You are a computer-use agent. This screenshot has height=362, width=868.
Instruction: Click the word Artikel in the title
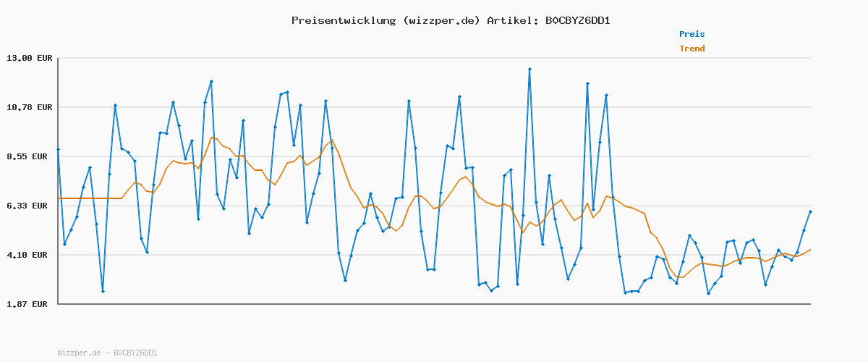512,20
